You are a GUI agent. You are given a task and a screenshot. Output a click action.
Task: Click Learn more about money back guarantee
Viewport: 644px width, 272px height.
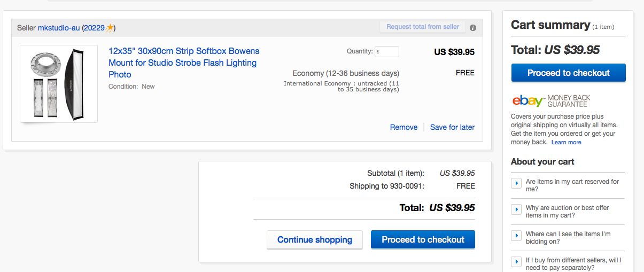[566, 143]
